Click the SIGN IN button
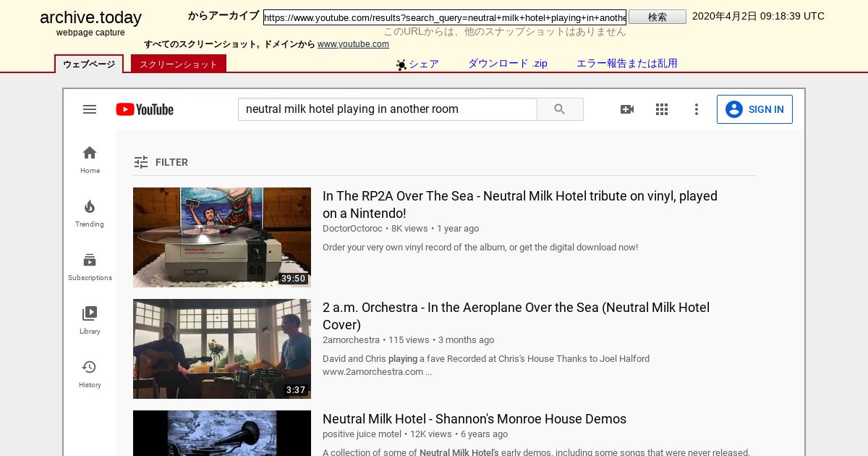 click(x=754, y=109)
